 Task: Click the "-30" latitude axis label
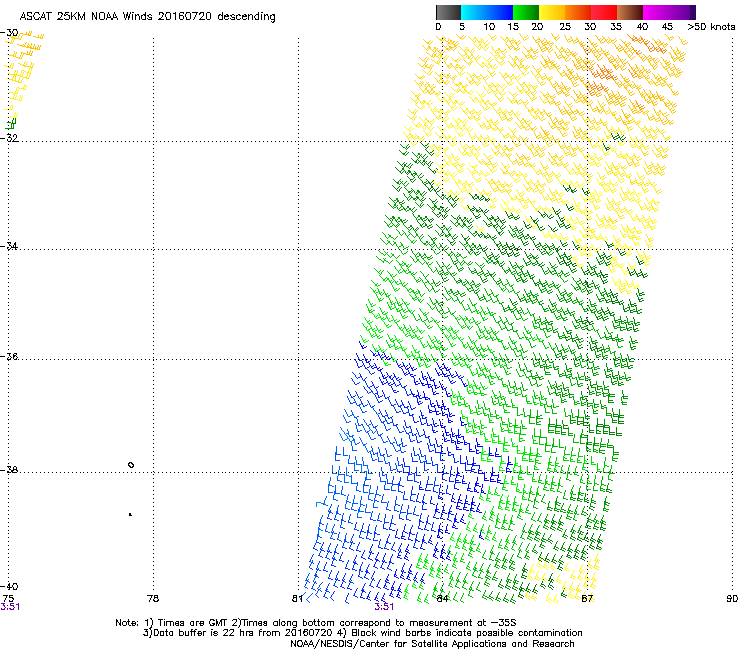click(x=9, y=33)
